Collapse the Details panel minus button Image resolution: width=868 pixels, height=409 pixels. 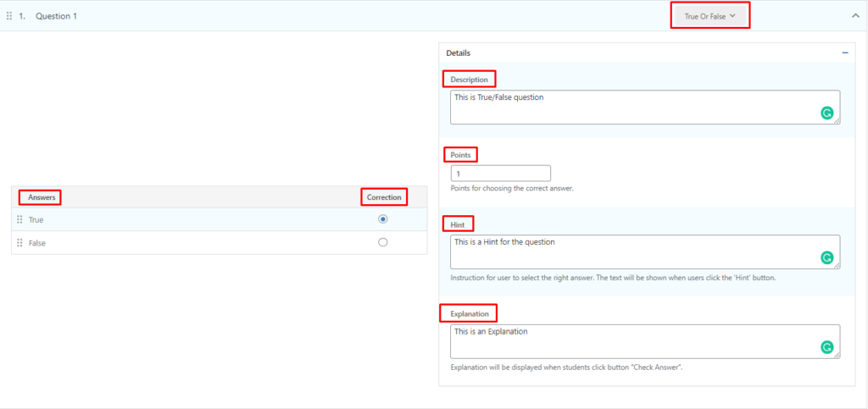844,53
